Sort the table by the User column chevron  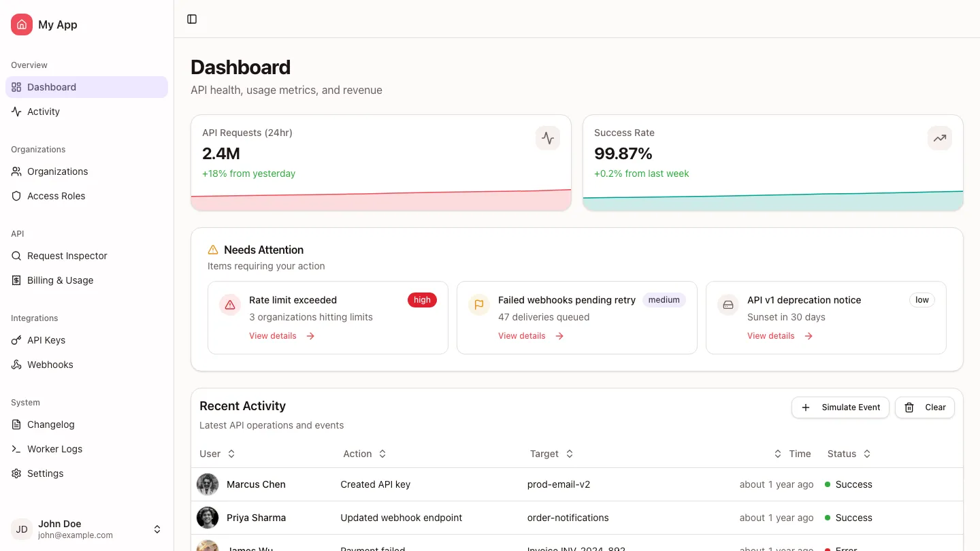tap(231, 454)
